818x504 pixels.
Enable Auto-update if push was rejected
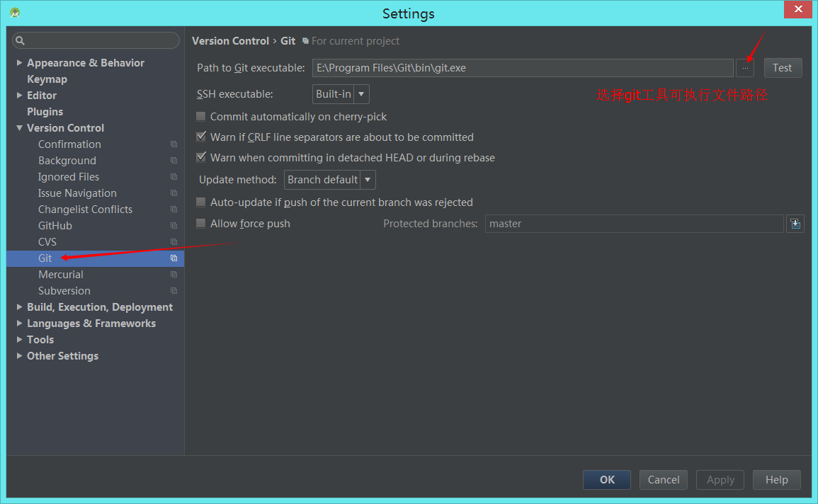(201, 202)
